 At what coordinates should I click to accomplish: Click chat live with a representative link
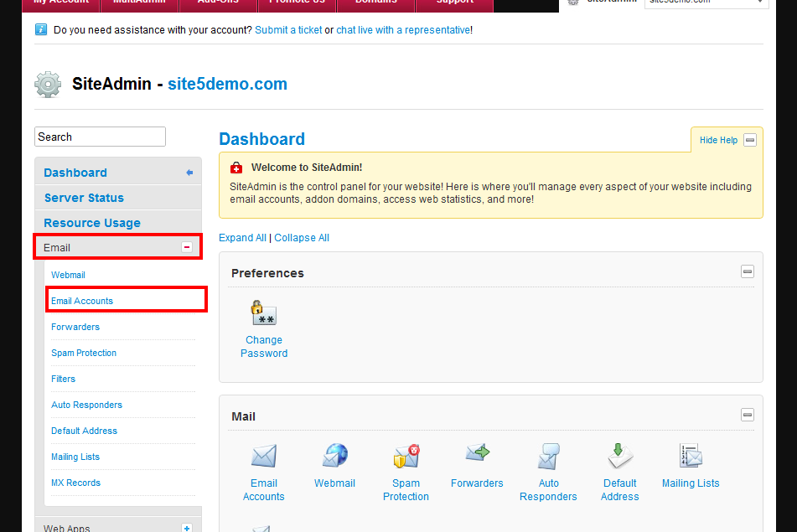403,30
